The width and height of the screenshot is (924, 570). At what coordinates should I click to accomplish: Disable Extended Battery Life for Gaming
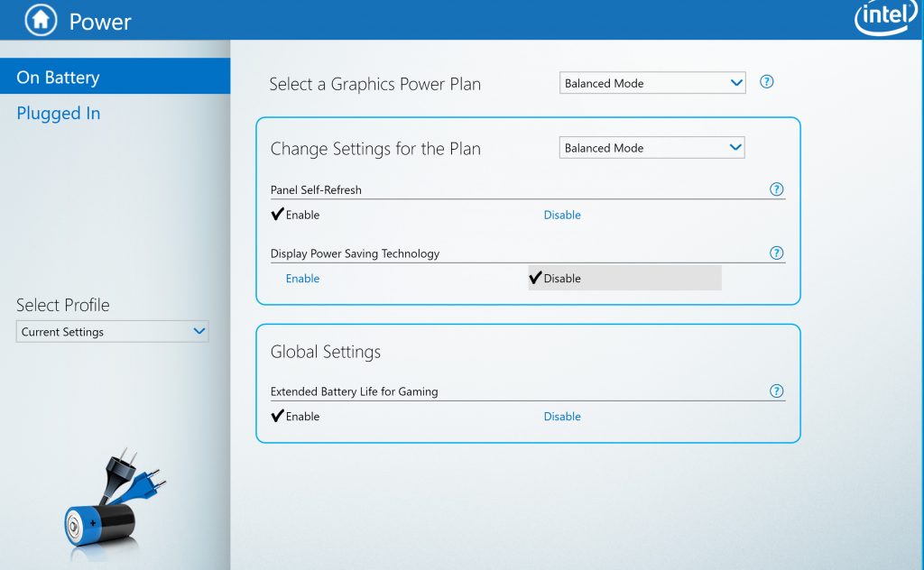(x=561, y=417)
